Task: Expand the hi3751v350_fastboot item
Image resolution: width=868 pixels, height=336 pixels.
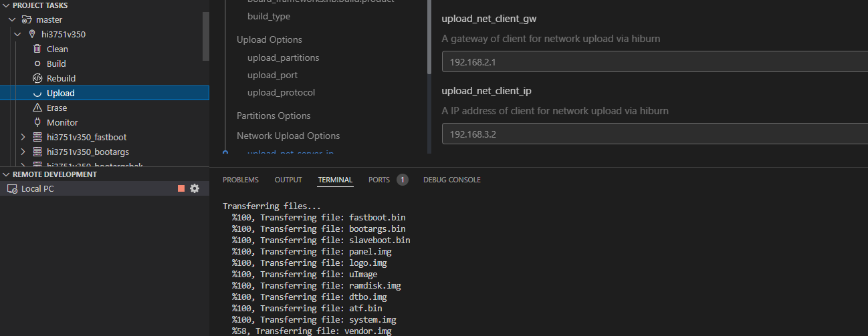Action: coord(23,137)
